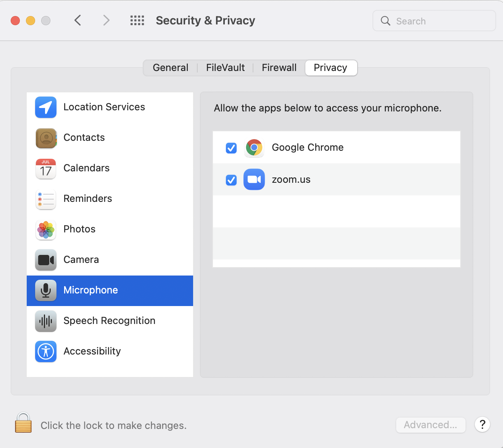Viewport: 503px width, 448px height.
Task: Open the Camera privacy category icon
Action: click(x=46, y=260)
